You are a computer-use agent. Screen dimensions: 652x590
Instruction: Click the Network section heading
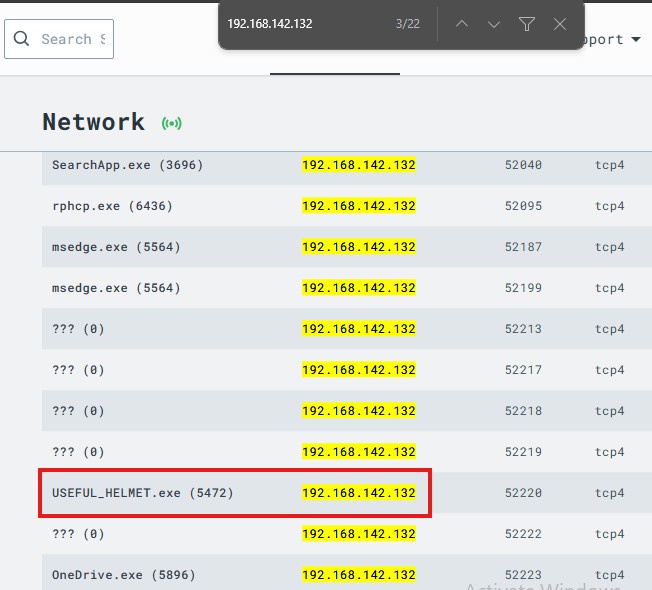click(94, 122)
